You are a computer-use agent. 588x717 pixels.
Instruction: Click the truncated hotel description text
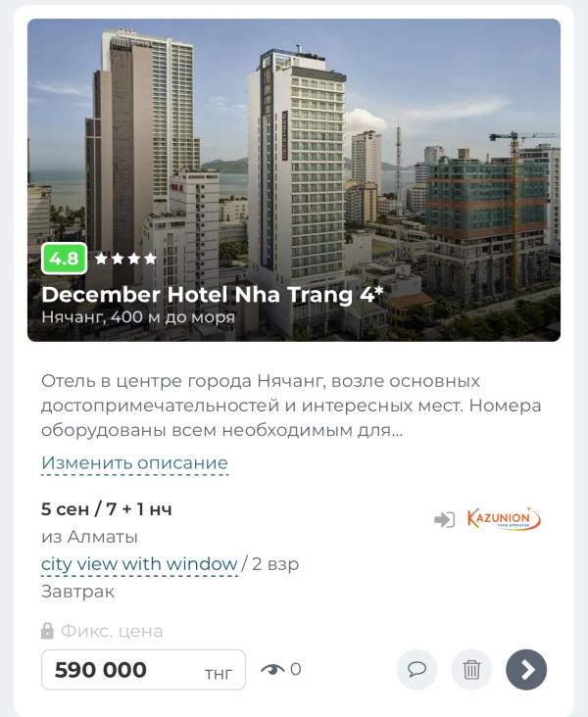click(291, 406)
